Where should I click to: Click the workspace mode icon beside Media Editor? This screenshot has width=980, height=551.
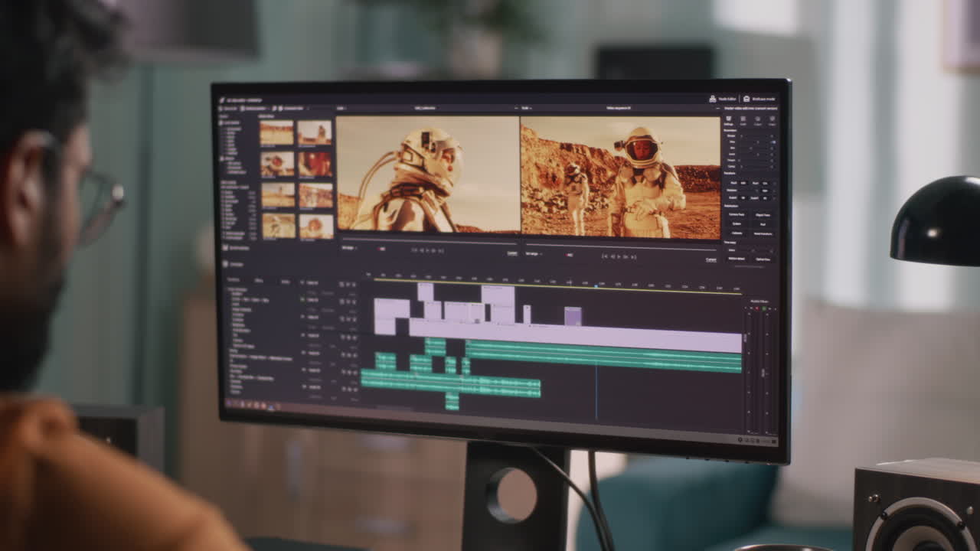click(746, 99)
